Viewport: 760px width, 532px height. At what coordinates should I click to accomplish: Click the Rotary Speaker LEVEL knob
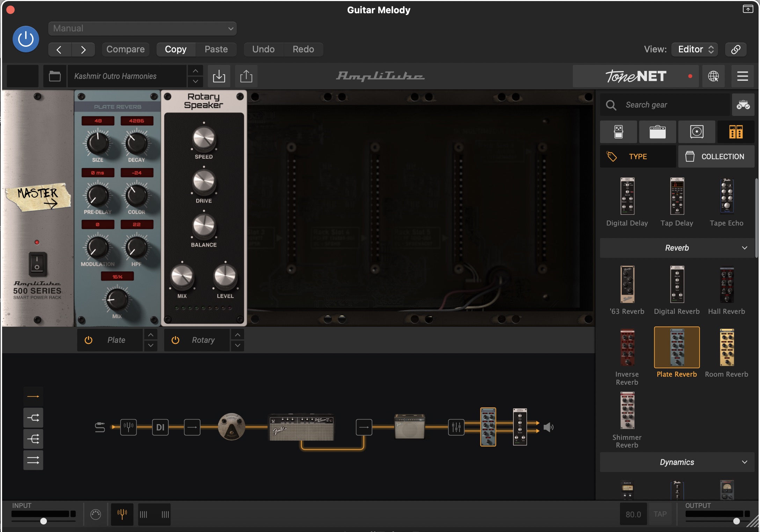[x=225, y=276]
